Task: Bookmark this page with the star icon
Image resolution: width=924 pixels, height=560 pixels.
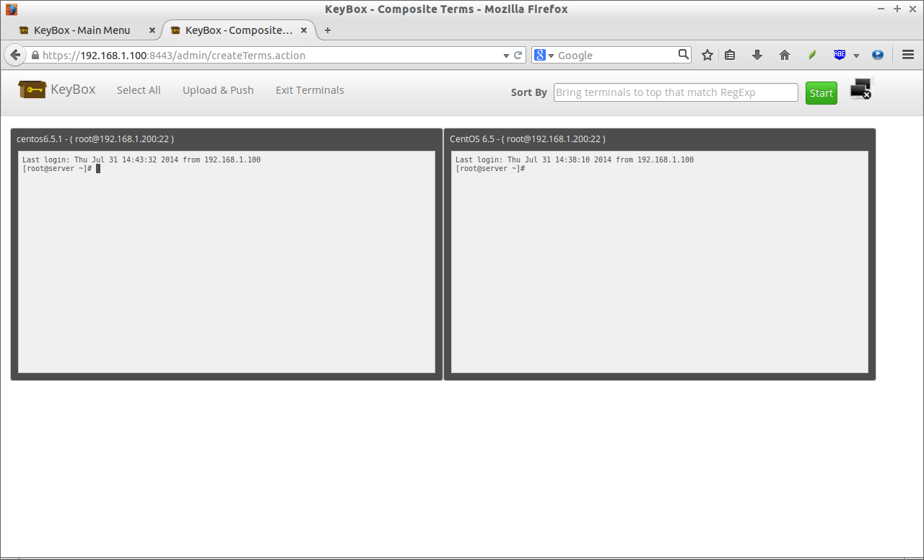Action: 707,55
